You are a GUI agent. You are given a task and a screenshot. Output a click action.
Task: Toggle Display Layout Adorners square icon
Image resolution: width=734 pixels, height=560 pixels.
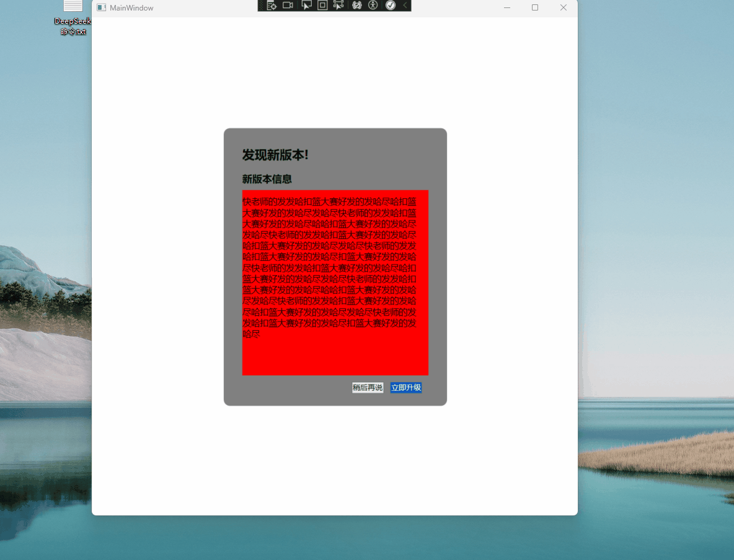coord(322,6)
